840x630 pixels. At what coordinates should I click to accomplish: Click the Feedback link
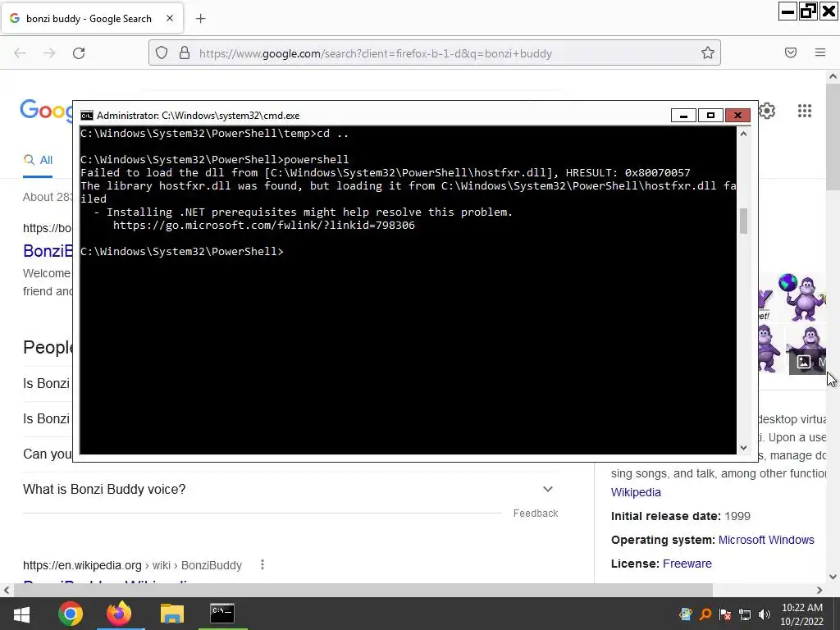[536, 514]
